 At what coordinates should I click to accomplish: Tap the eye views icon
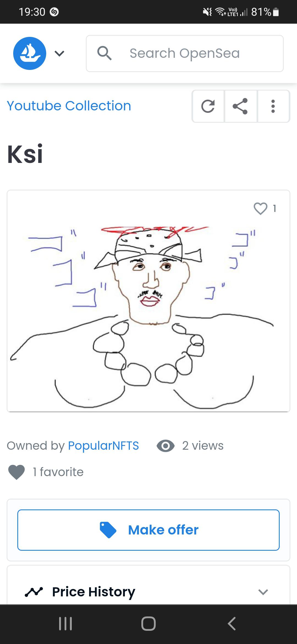click(x=166, y=446)
